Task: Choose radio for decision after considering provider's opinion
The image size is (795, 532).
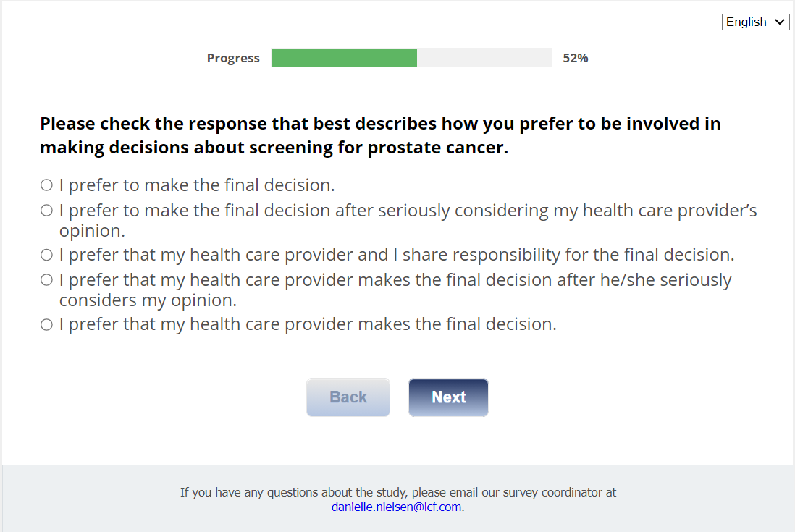Action: click(x=46, y=211)
